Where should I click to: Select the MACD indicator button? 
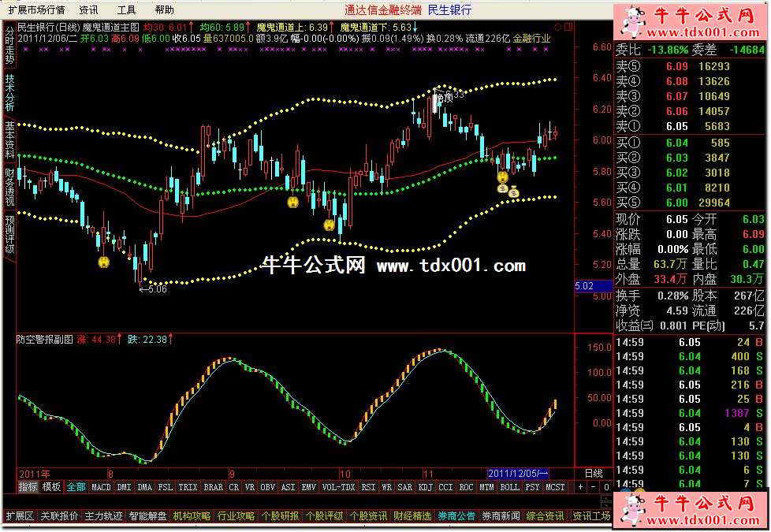101,488
